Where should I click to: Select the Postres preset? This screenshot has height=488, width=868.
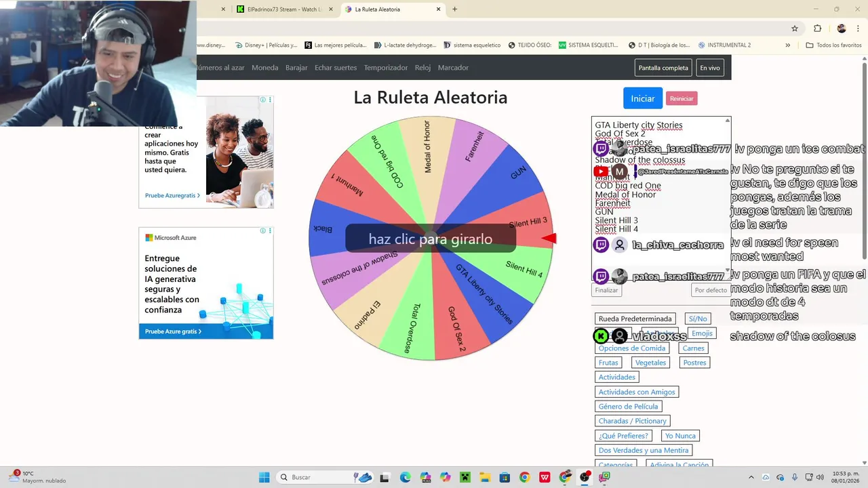[695, 363]
